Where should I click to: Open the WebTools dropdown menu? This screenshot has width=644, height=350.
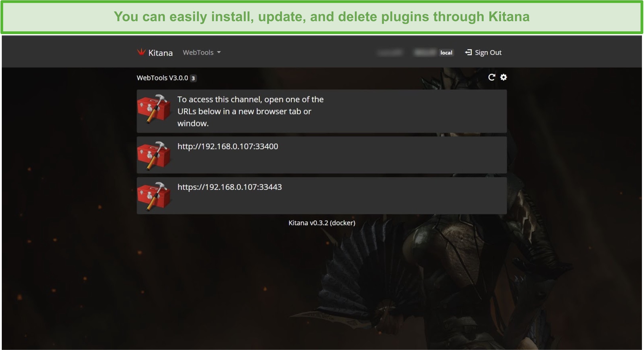(202, 53)
